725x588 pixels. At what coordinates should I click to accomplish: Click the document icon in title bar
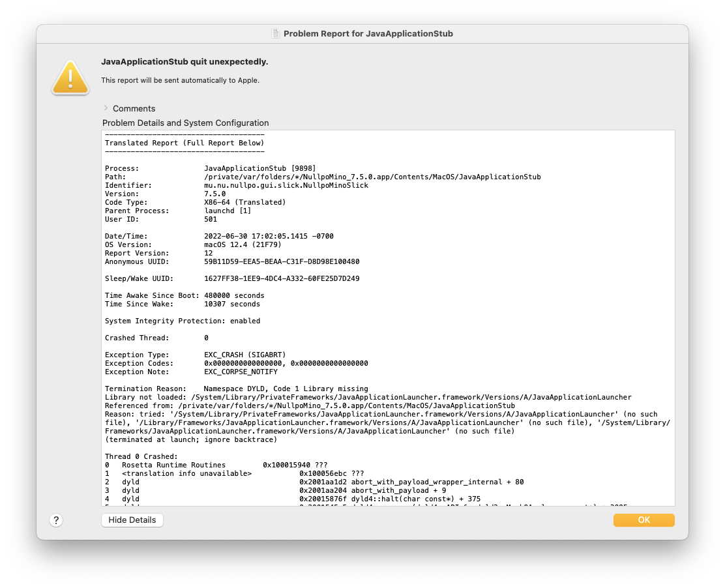coord(276,33)
